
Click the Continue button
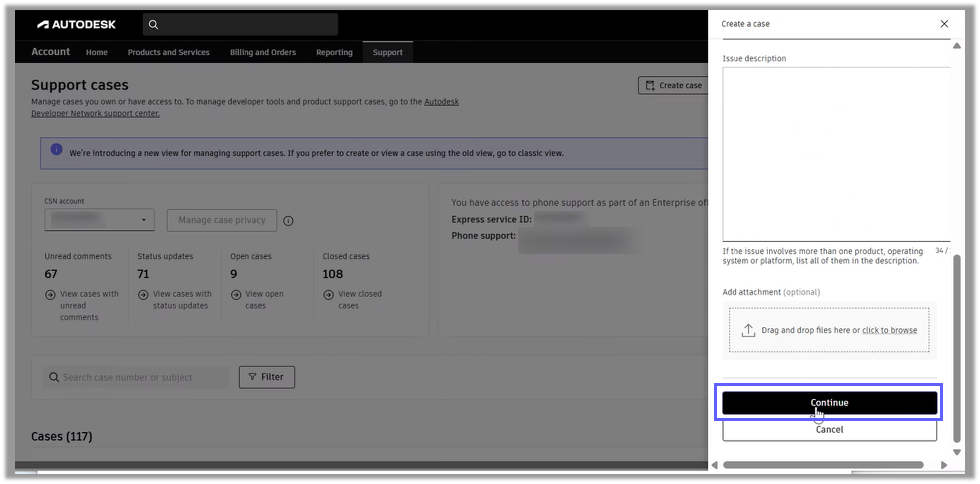(829, 402)
